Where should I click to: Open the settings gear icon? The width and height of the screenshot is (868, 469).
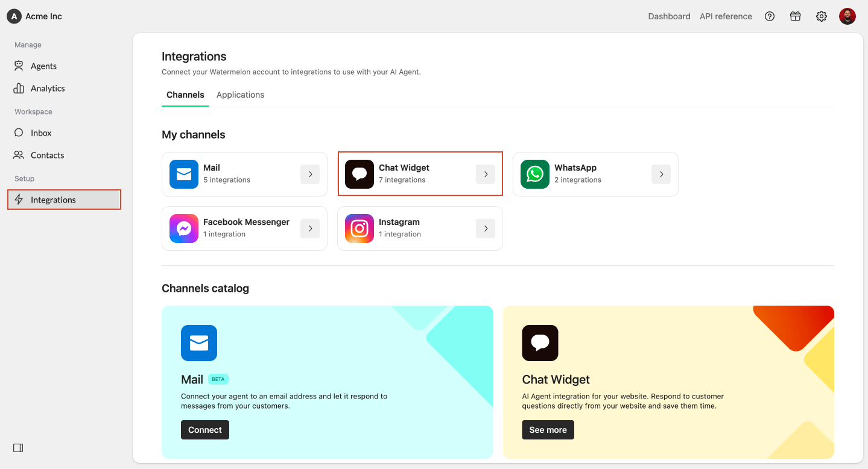[822, 16]
